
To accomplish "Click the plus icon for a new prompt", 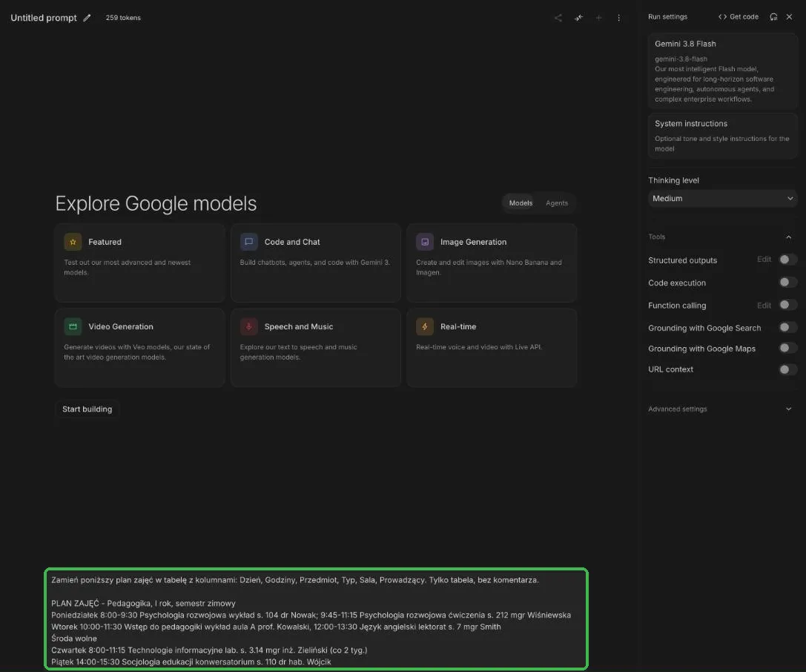I will (x=599, y=18).
